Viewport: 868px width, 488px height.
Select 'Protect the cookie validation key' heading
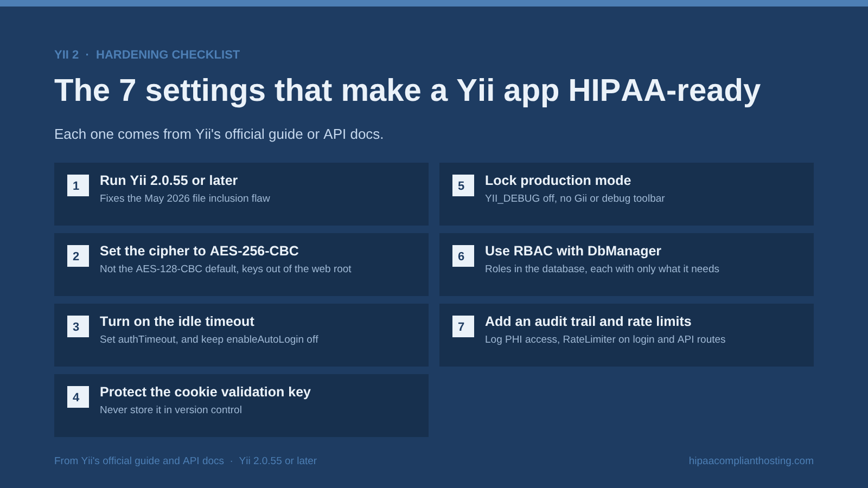(205, 392)
